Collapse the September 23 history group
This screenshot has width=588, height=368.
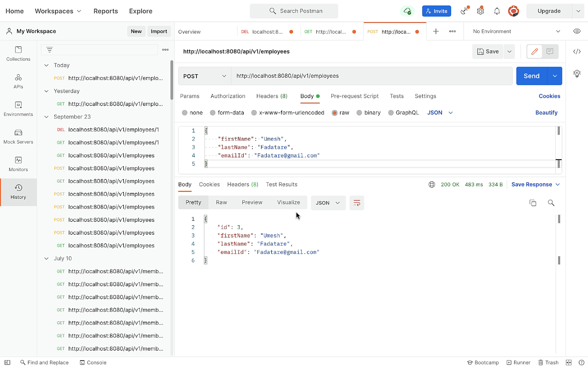tap(46, 117)
